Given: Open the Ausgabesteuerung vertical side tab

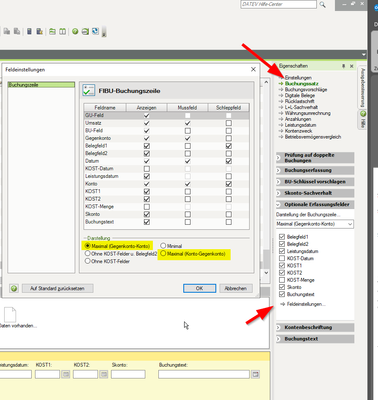Looking at the screenshot, I should 363,87.
